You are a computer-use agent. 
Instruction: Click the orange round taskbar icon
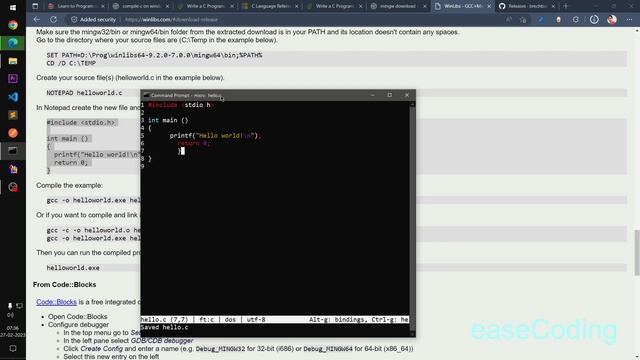(x=13, y=133)
